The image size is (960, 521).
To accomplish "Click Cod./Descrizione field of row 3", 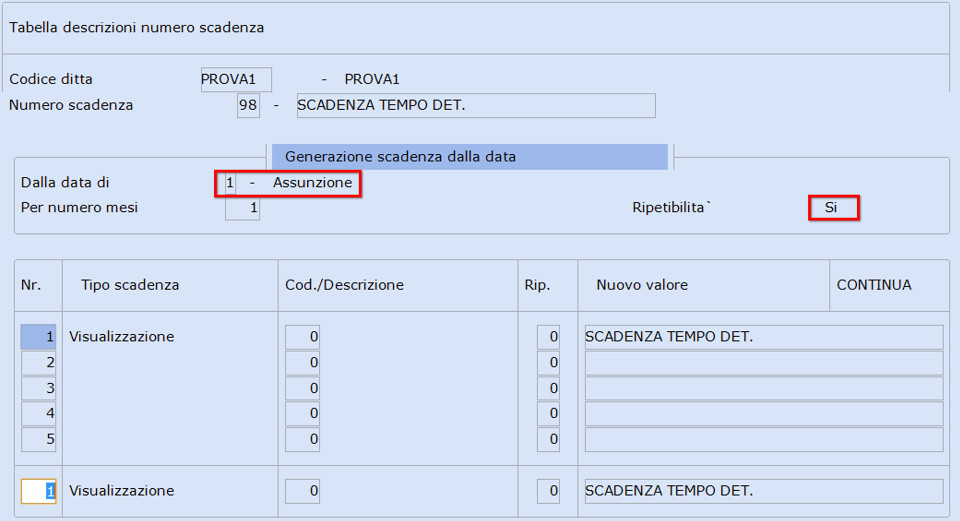I will tap(302, 388).
